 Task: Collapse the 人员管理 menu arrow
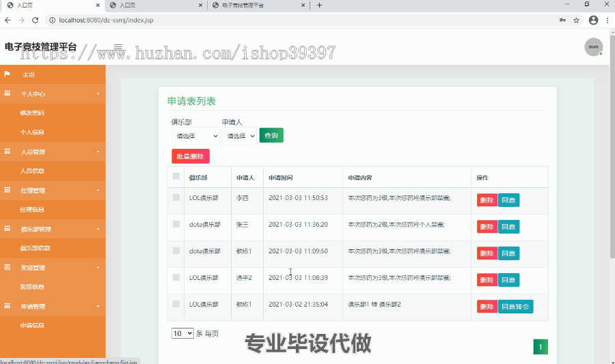pos(98,152)
